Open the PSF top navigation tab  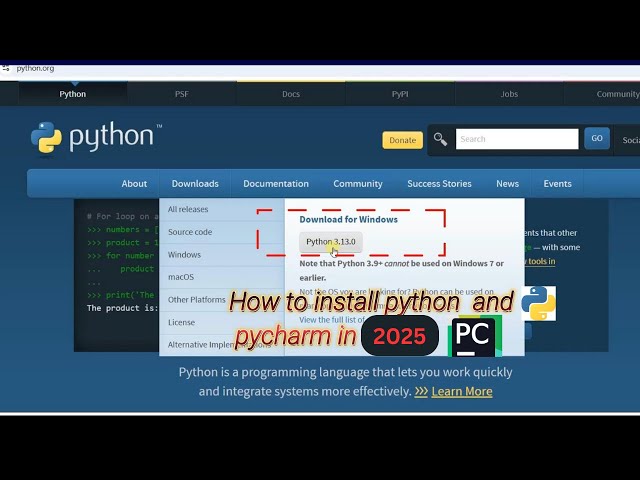182,94
